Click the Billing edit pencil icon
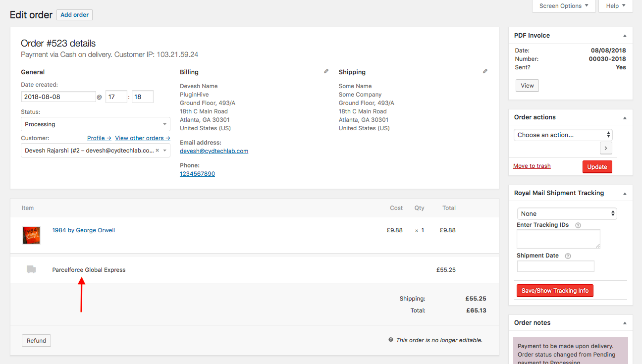Screen dimensions: 642x364 (x=326, y=71)
